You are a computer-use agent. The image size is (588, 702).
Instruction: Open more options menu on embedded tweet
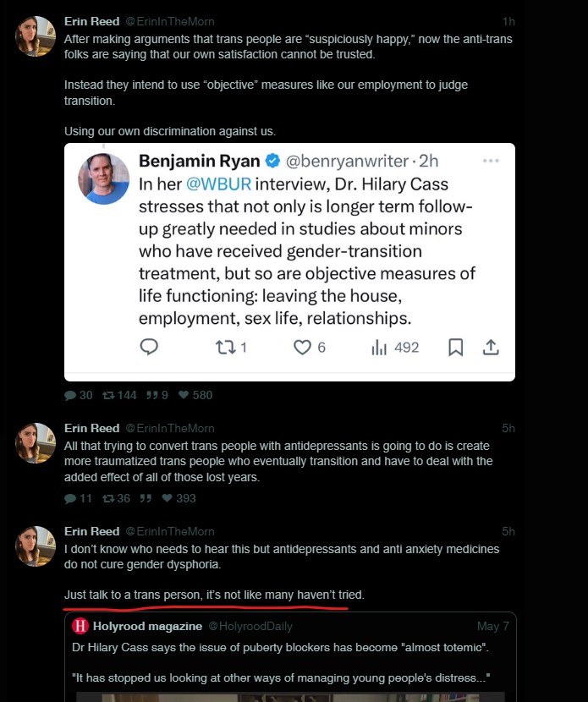coord(491,161)
